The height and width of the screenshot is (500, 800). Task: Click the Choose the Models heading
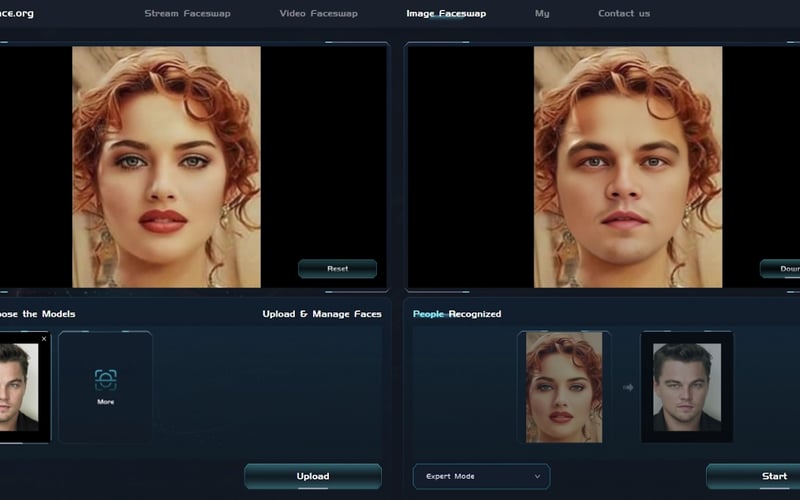37,314
